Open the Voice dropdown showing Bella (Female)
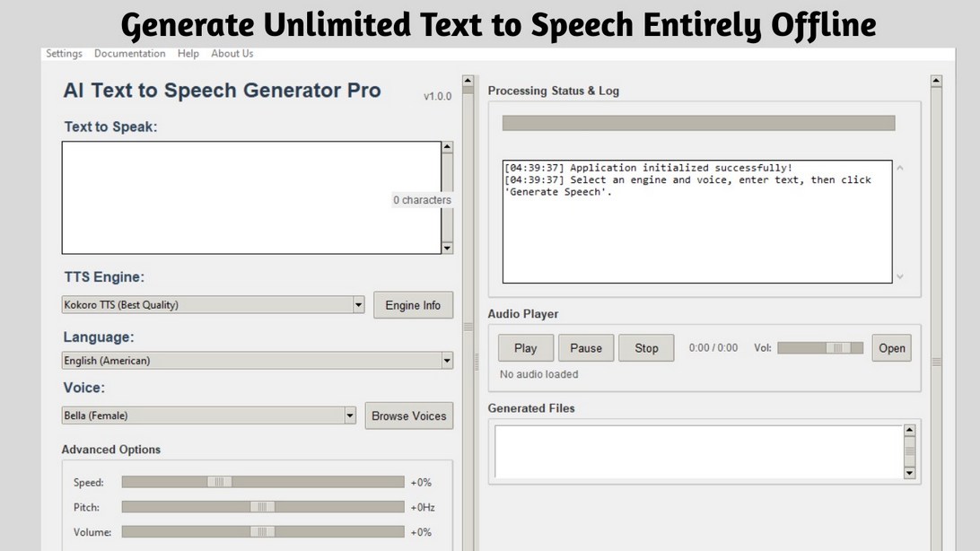Image resolution: width=980 pixels, height=551 pixels. [x=351, y=415]
